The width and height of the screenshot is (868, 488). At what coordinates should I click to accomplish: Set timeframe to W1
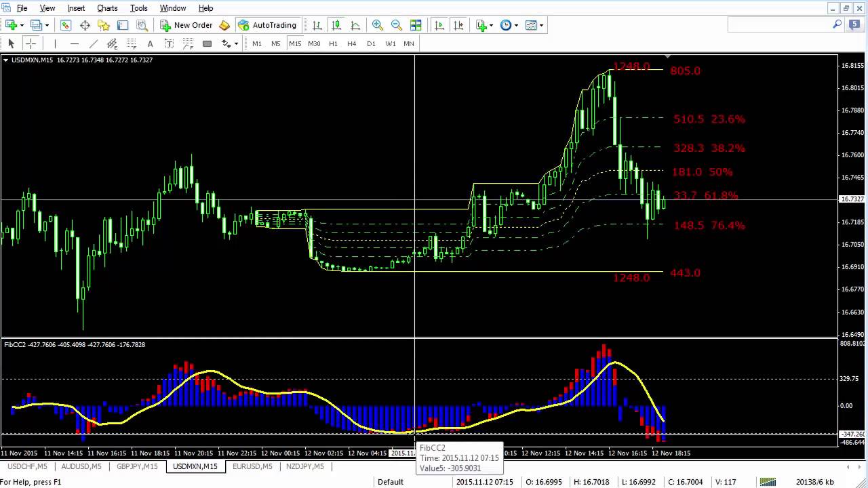[391, 43]
